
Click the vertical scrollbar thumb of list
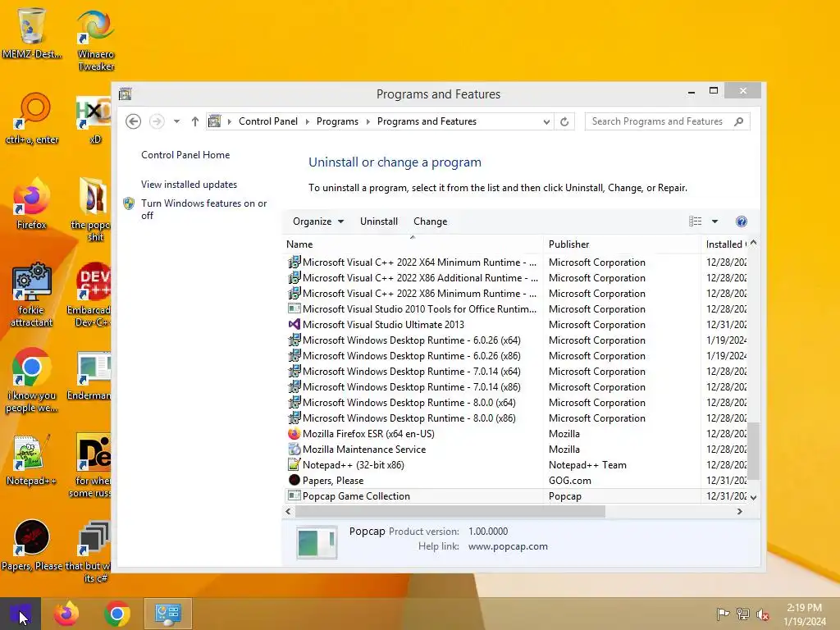coord(754,450)
